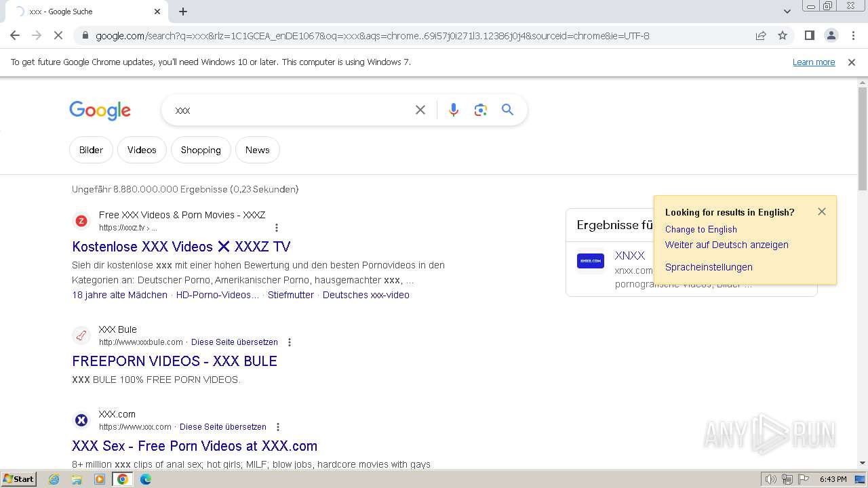Screen dimensions: 868x488
Task: Open the network tray icon
Action: tap(787, 479)
